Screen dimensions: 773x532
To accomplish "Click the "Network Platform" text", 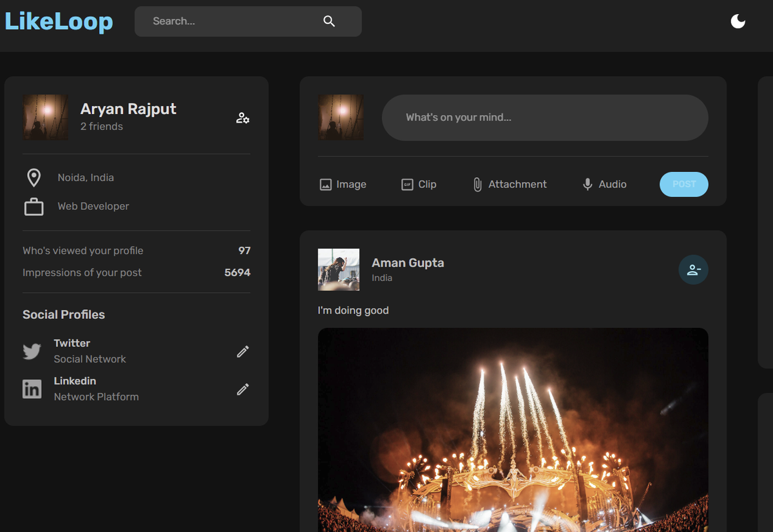I will 97,397.
